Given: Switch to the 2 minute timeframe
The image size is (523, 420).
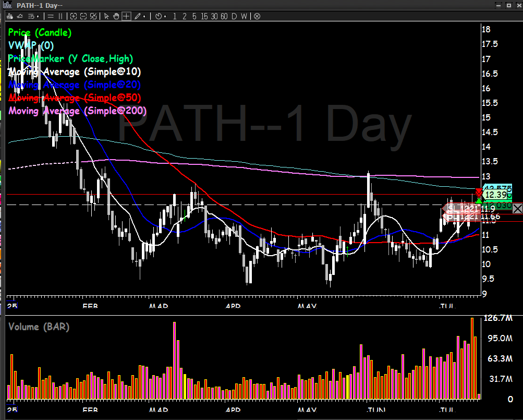Looking at the screenshot, I should click(185, 16).
